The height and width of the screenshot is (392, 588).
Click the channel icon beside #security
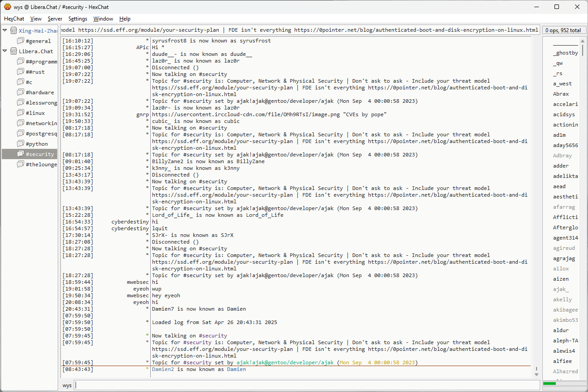coord(20,154)
